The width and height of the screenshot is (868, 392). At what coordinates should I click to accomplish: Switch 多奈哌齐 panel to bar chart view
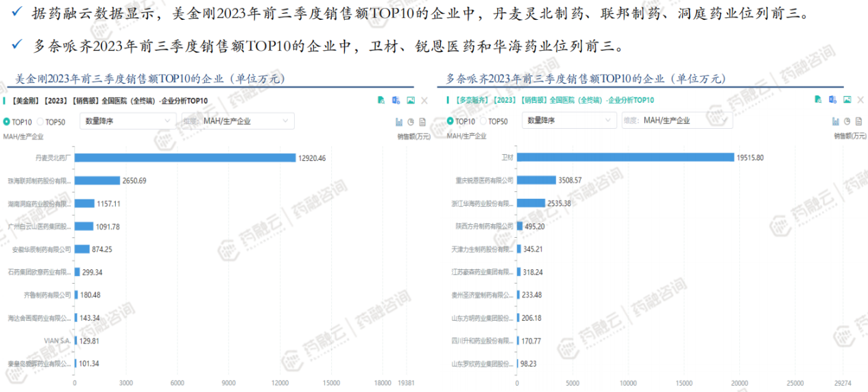click(836, 121)
